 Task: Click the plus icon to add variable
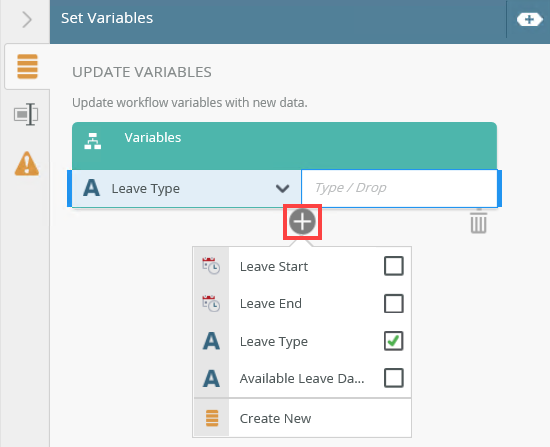(x=302, y=222)
